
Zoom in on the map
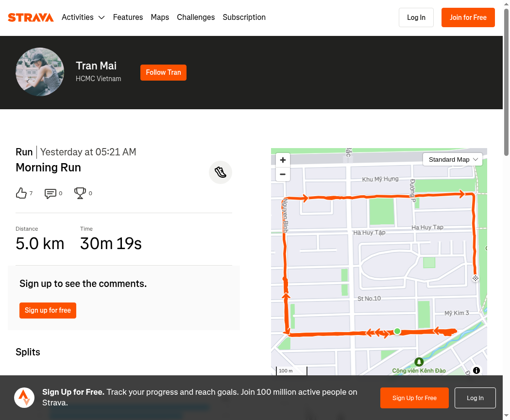click(x=283, y=160)
